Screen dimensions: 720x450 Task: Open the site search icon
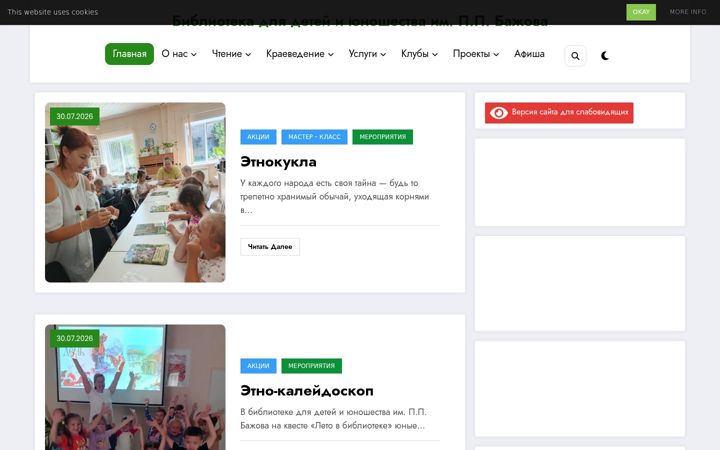575,56
